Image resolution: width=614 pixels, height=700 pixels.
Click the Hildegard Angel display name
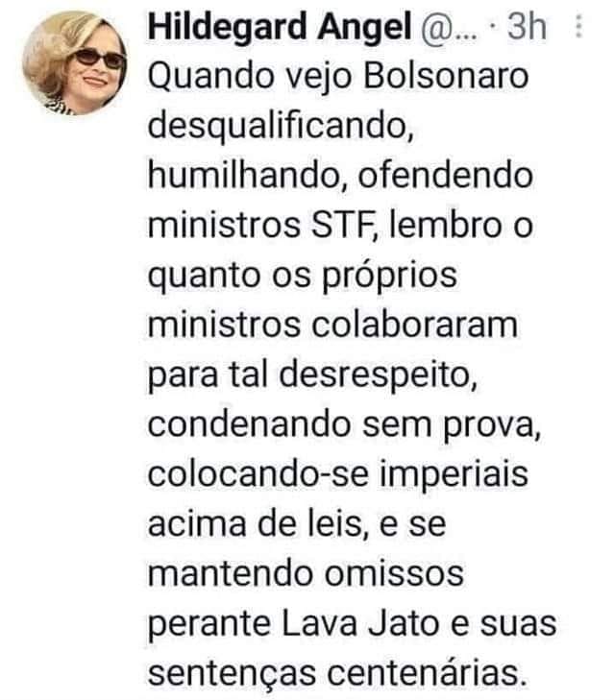click(x=280, y=27)
